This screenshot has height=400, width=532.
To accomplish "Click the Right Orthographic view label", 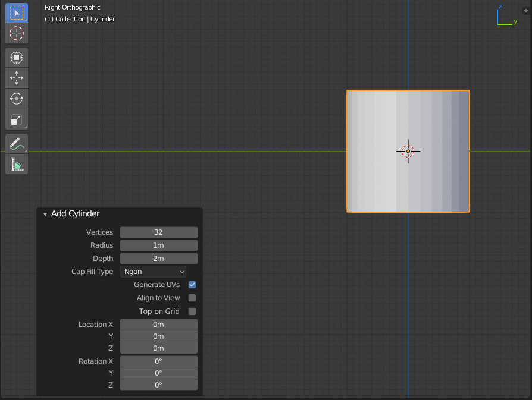I will [73, 7].
